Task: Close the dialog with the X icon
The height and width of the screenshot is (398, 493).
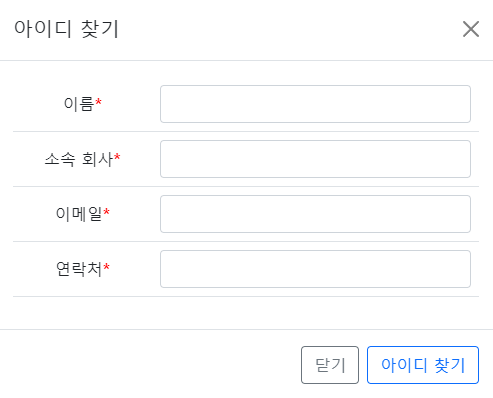Action: point(471,29)
